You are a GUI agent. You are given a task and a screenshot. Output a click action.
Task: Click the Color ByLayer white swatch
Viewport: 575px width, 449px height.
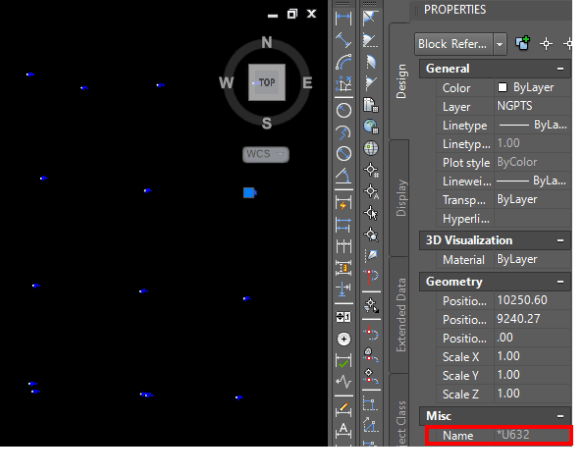point(502,87)
